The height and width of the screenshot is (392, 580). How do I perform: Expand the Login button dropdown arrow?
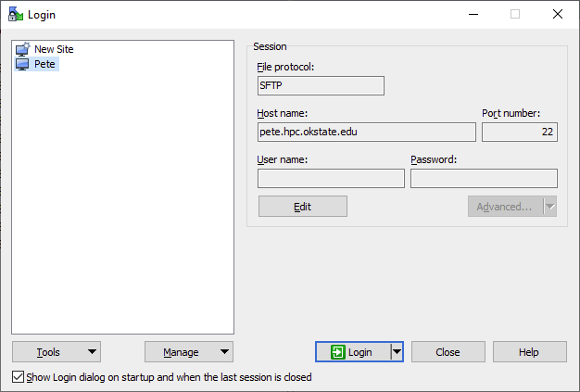click(397, 352)
